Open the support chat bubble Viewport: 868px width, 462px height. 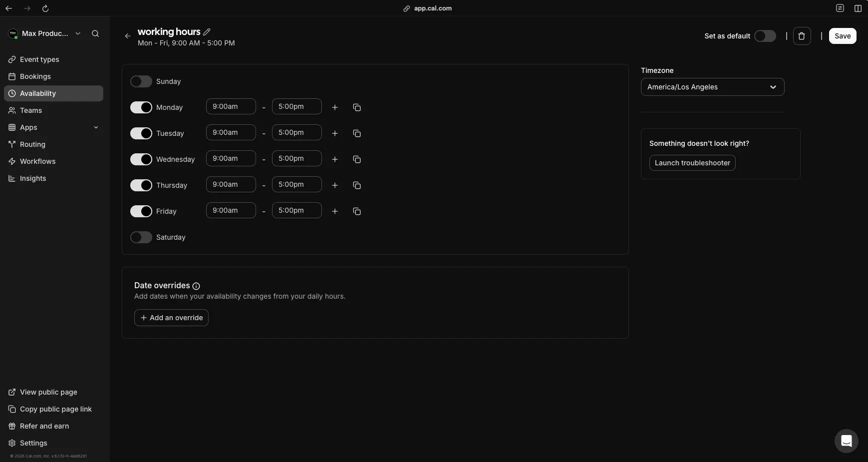click(846, 441)
